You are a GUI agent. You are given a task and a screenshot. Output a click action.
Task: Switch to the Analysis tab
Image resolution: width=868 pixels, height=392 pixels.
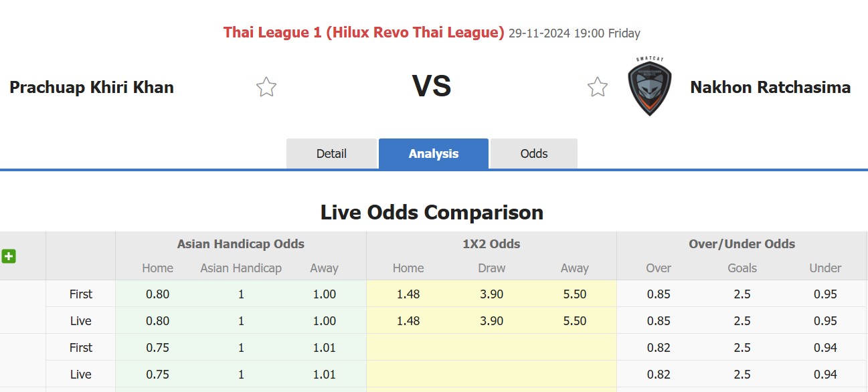click(434, 154)
